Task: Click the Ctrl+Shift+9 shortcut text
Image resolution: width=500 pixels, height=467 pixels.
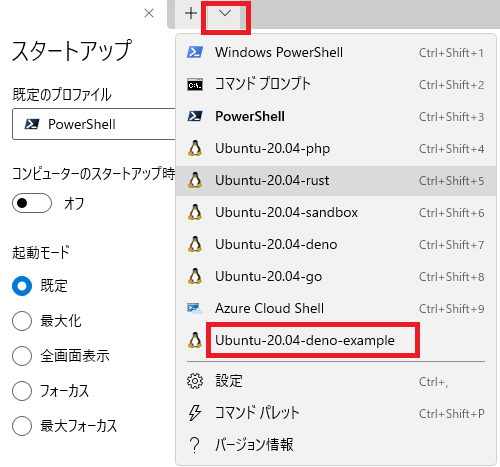Action: 451,309
